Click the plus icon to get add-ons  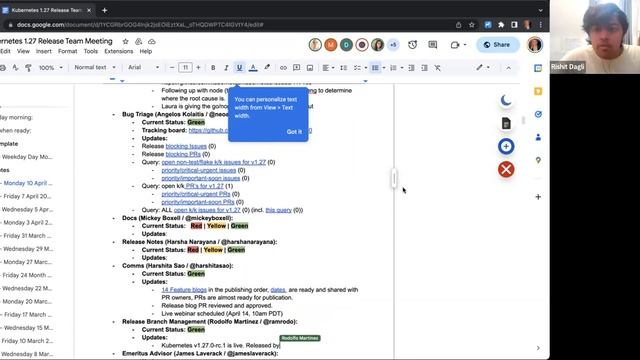[x=538, y=197]
